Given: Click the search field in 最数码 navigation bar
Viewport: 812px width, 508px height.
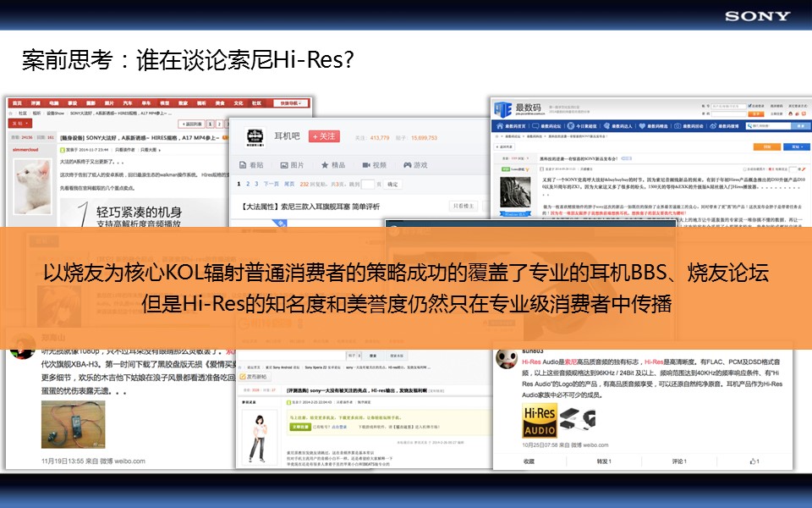Looking at the screenshot, I should pos(768,126).
